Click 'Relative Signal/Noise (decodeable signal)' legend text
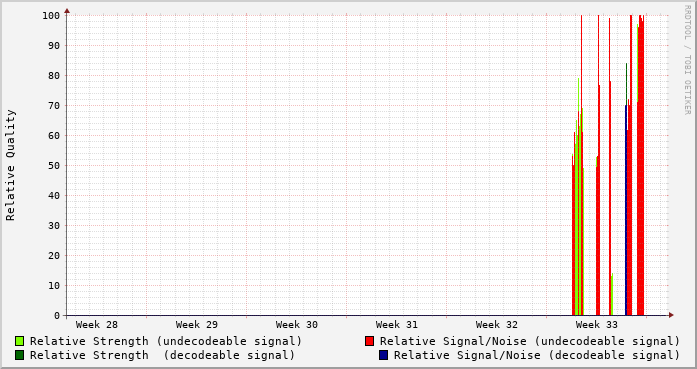The height and width of the screenshot is (369, 697). click(x=537, y=355)
